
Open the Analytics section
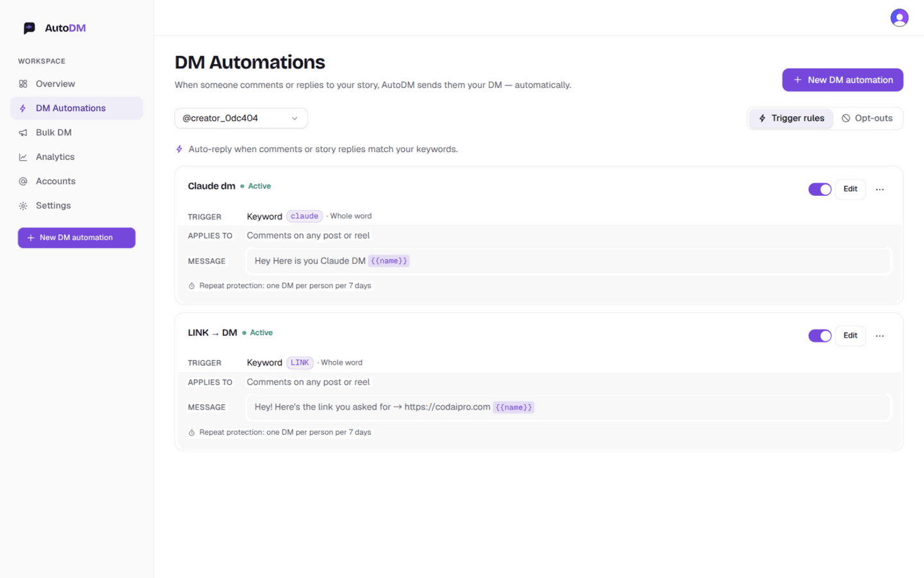pos(76,157)
